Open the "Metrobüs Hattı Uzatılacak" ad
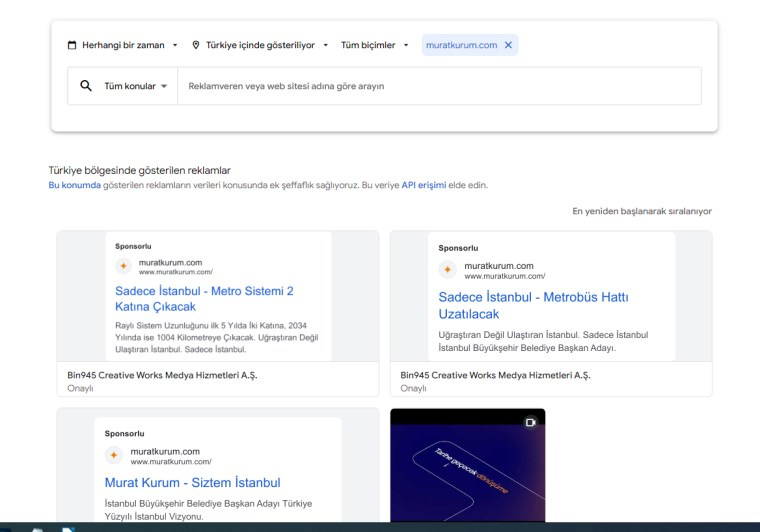Viewport: 760px width, 532px height. [533, 305]
